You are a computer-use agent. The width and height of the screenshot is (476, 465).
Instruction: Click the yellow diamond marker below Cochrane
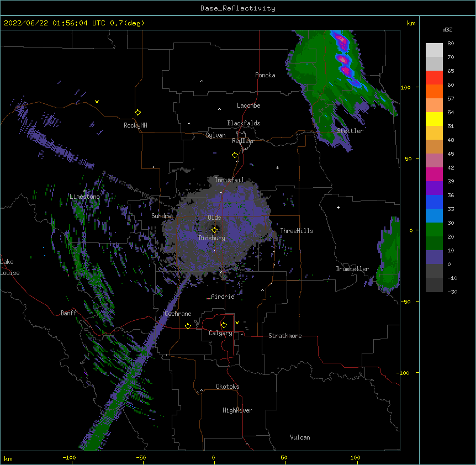[188, 326]
